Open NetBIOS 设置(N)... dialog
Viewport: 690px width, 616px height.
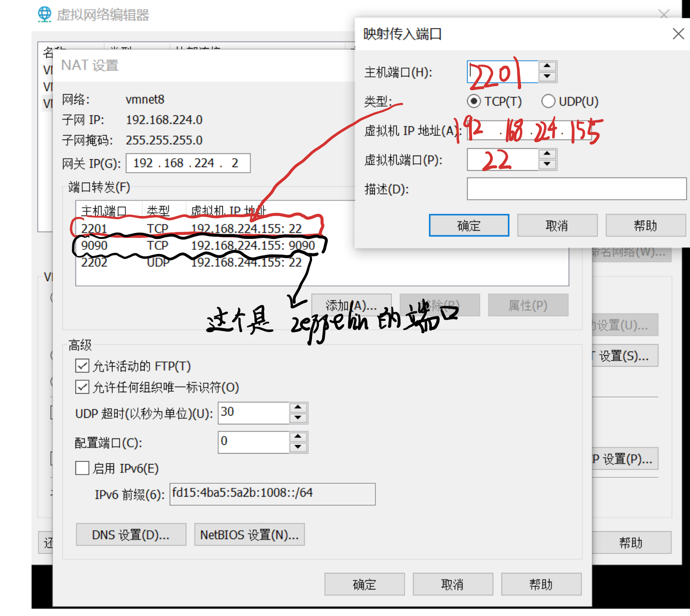249,535
